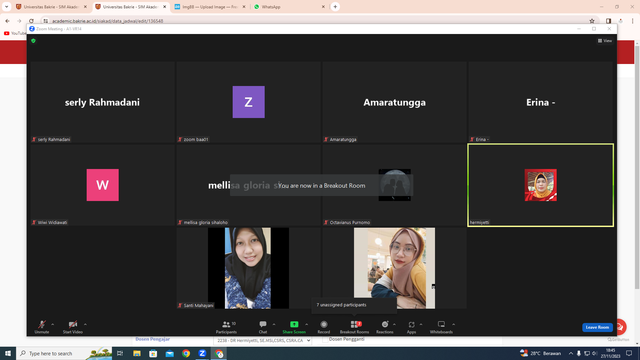Viewport: 640px width, 360px height.
Task: Select hermiyetti highlighted profile photo
Action: pos(540,185)
